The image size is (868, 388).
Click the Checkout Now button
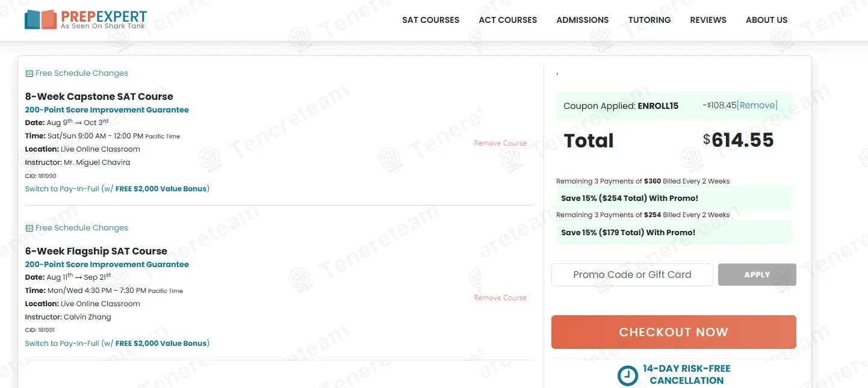673,332
